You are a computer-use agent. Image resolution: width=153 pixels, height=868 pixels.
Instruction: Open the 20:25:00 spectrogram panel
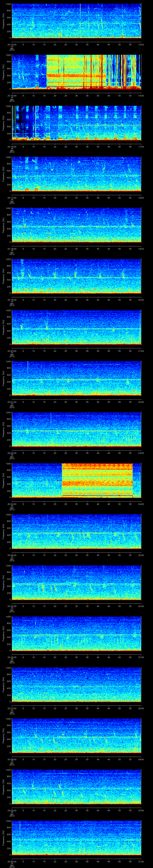tap(77, 582)
